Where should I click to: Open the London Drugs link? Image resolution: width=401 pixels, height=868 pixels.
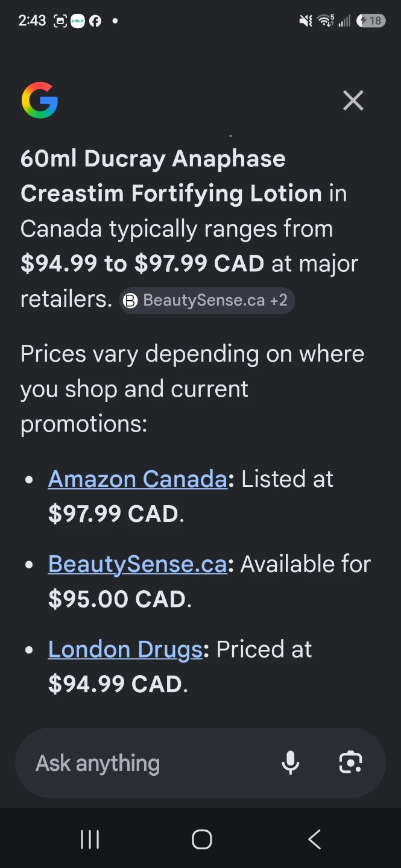(125, 649)
